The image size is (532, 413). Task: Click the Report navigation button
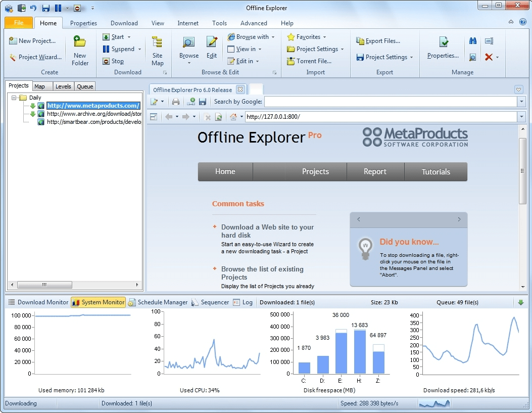pos(375,171)
